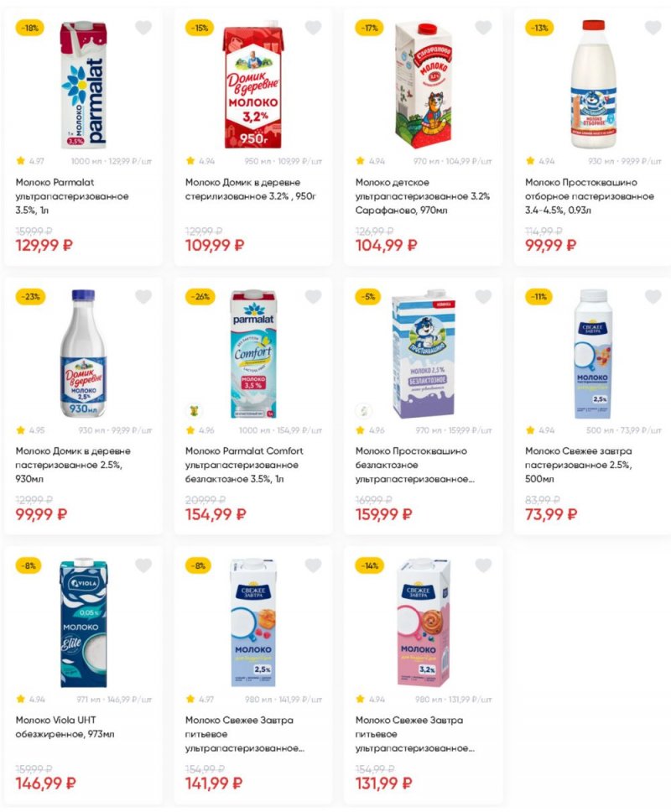Click green badge icon under Parmalat Comfort image
This screenshot has width=671, height=812.
click(x=194, y=410)
